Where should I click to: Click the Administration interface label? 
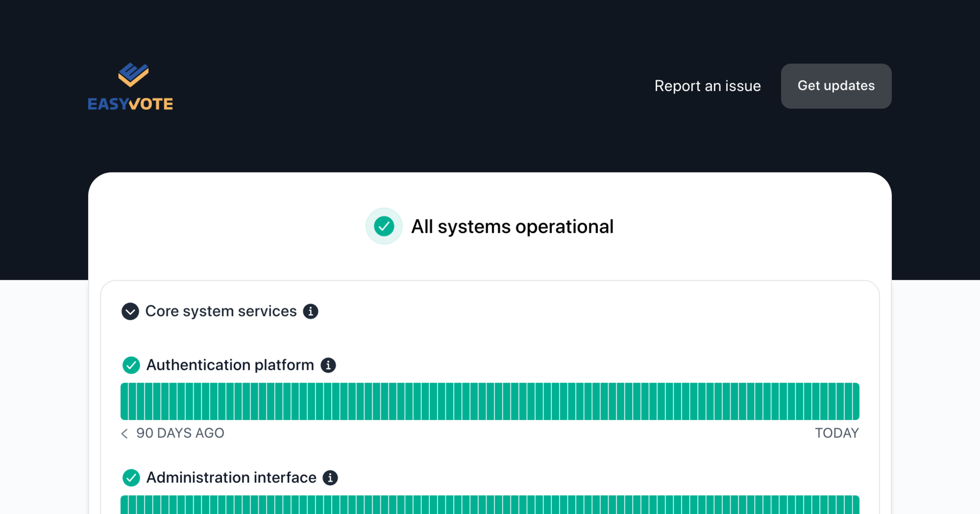[x=231, y=478]
